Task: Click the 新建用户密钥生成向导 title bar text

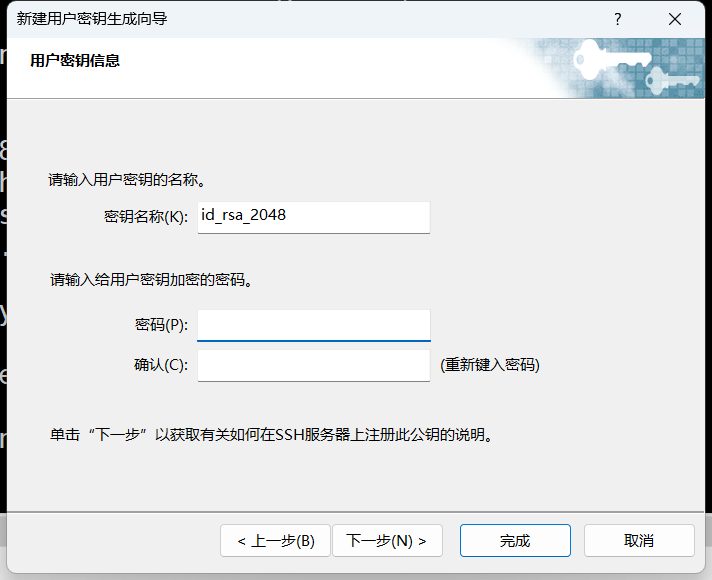Action: (92, 19)
